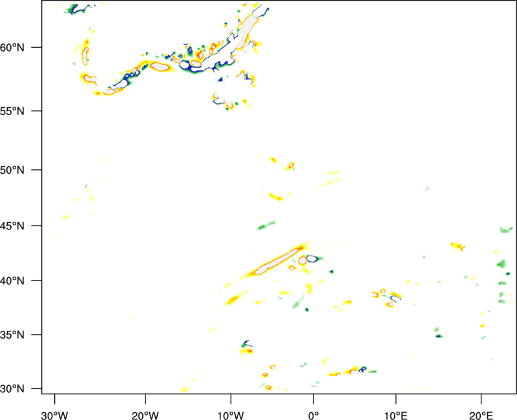
Task: Click the 10°W longitude label
Action: point(231,415)
